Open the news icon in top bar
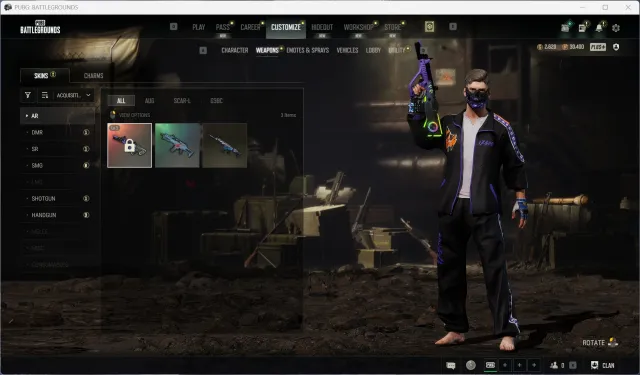The width and height of the screenshot is (640, 375). tap(583, 28)
